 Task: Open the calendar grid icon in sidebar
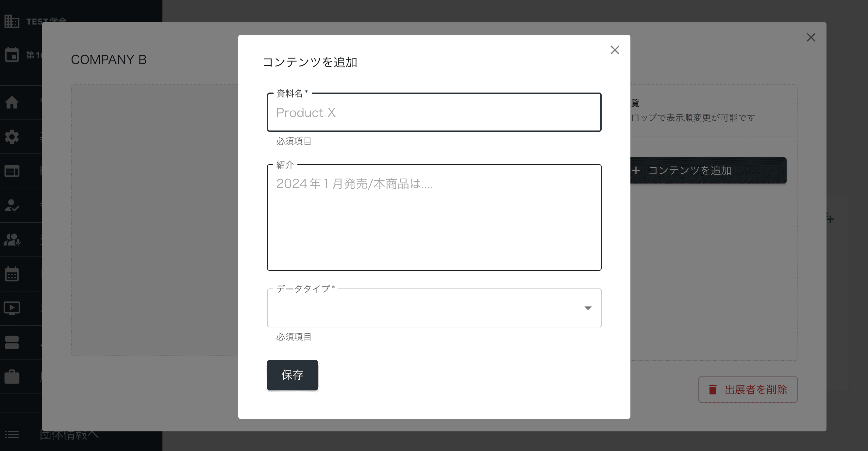coord(12,274)
